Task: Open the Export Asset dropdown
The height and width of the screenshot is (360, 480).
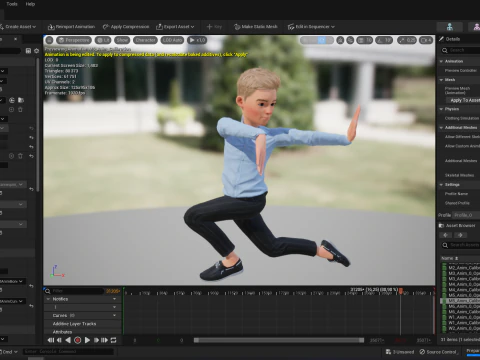Action: click(x=175, y=27)
